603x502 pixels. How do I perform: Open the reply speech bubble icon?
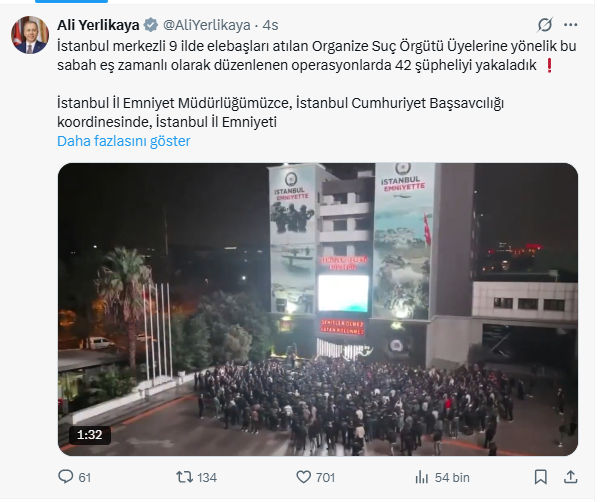(65, 477)
